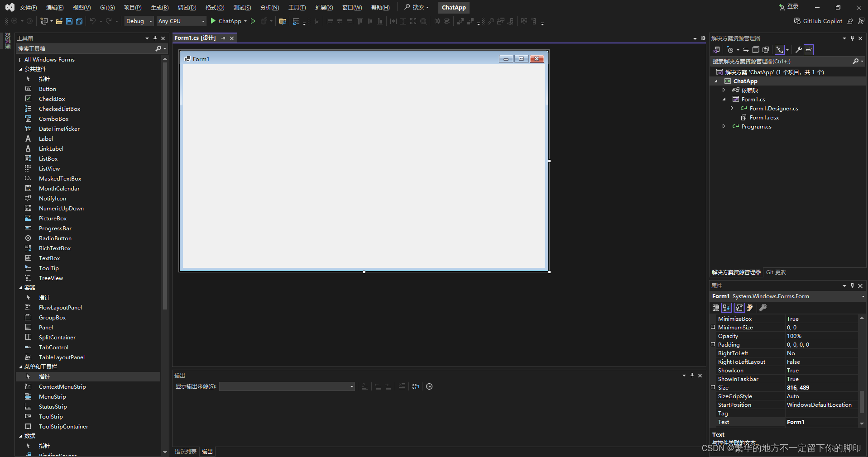Click Sync with Active Document arrows icon
Screen dimensions: 868x457
[x=746, y=50]
